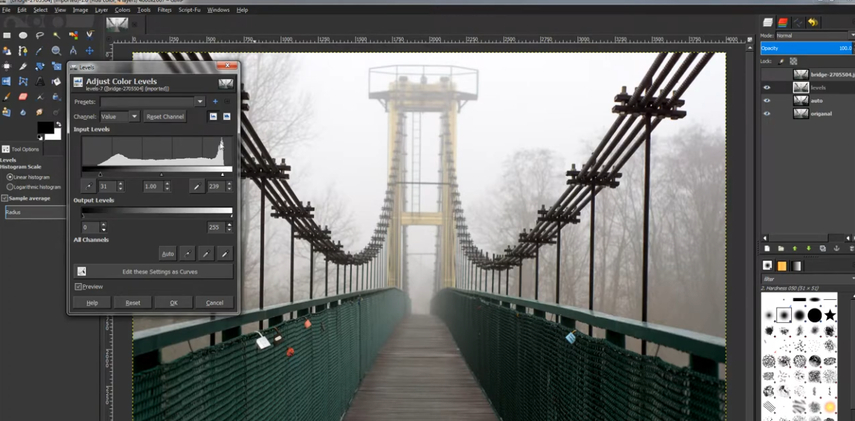Select the Eraser tool
This screenshot has width=855, height=421.
23,97
